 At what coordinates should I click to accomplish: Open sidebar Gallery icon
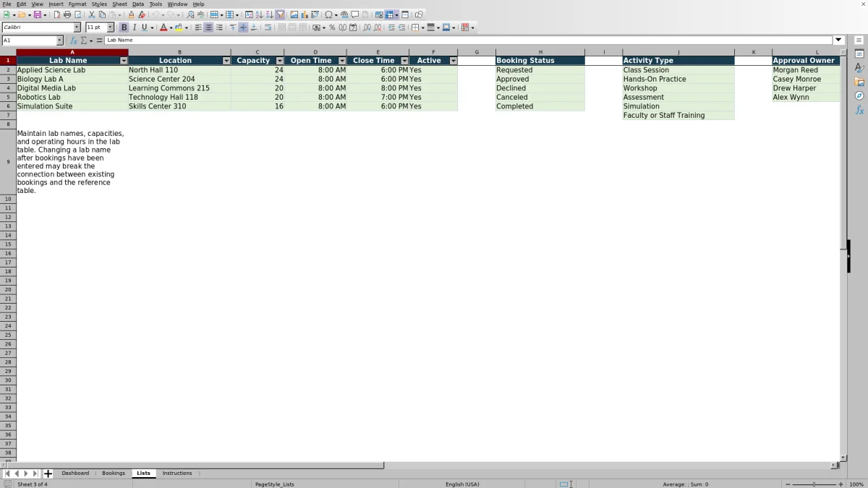pos(859,82)
